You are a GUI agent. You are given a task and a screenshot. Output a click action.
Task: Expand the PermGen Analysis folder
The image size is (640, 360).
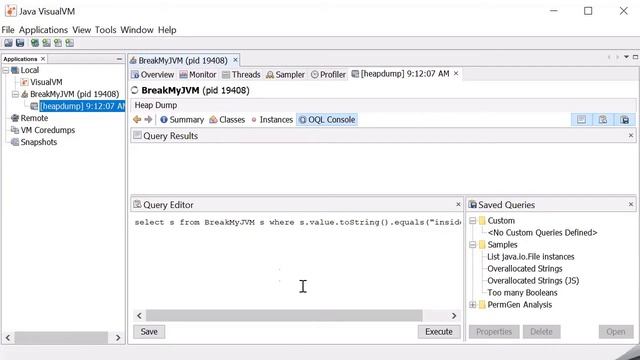(x=473, y=305)
